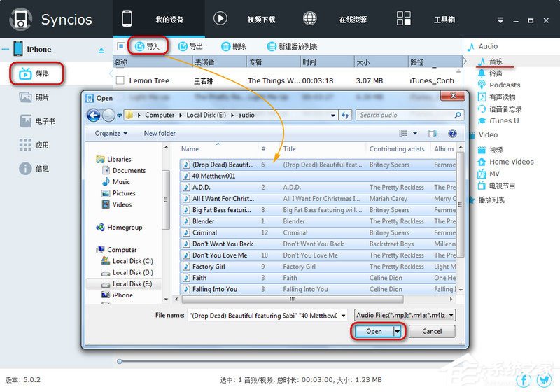Viewport: 560px width, 392px height.
Task: Open 应用 in the sidebar
Action: [34, 145]
